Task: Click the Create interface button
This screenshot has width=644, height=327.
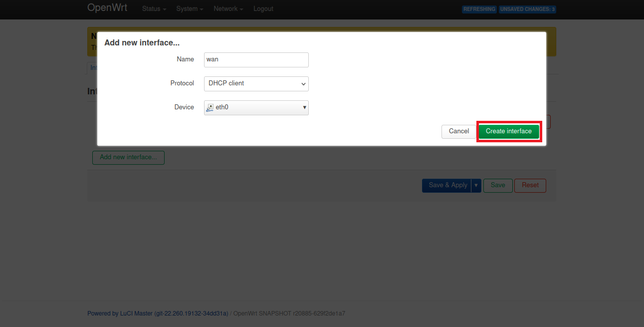Action: pyautogui.click(x=509, y=131)
